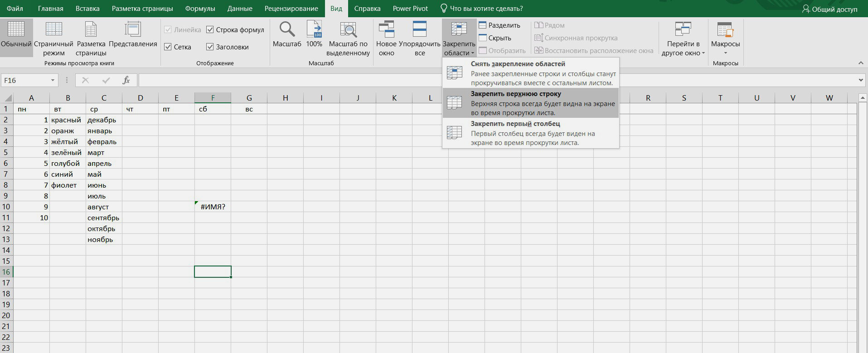
Task: Expand the Макросы dropdown
Action: click(725, 53)
